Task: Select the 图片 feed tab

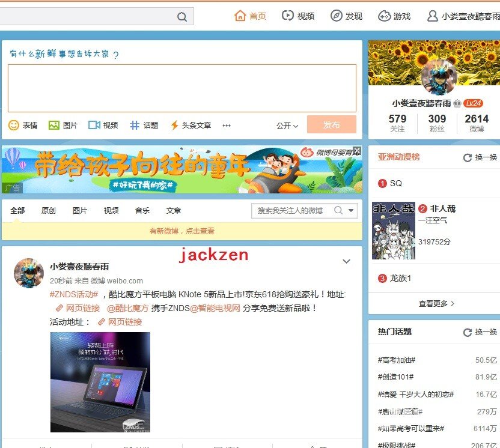Action: 80,211
